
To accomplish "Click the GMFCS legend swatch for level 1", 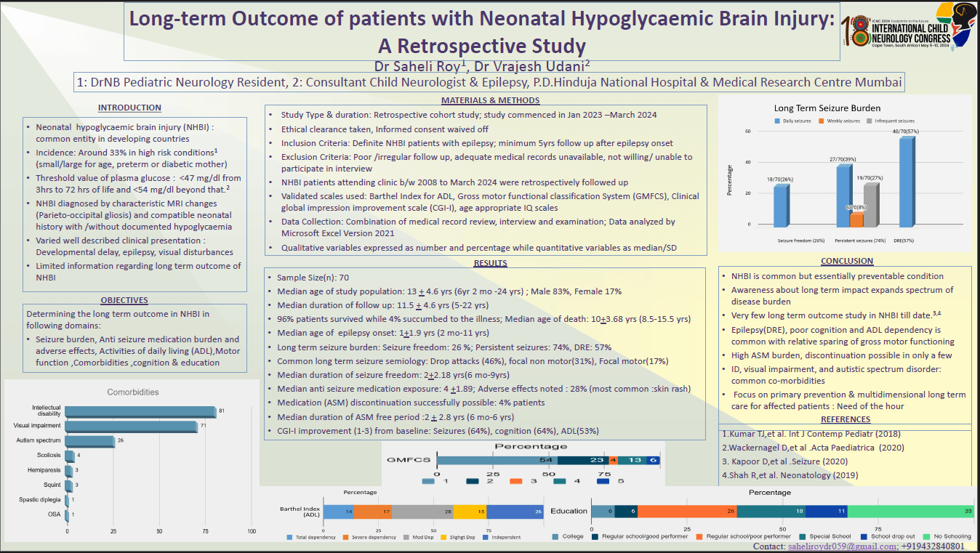I will pyautogui.click(x=429, y=480).
